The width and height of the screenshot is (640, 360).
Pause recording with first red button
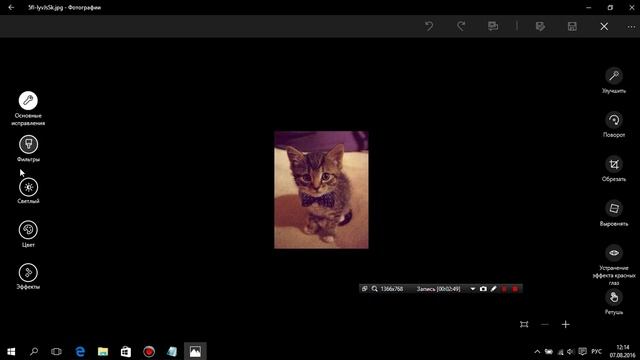[504, 289]
